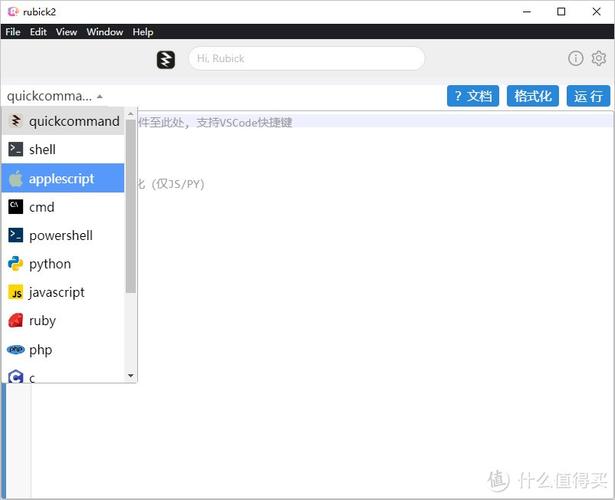Click the javascript JS icon
The width and height of the screenshot is (615, 500).
tap(16, 292)
